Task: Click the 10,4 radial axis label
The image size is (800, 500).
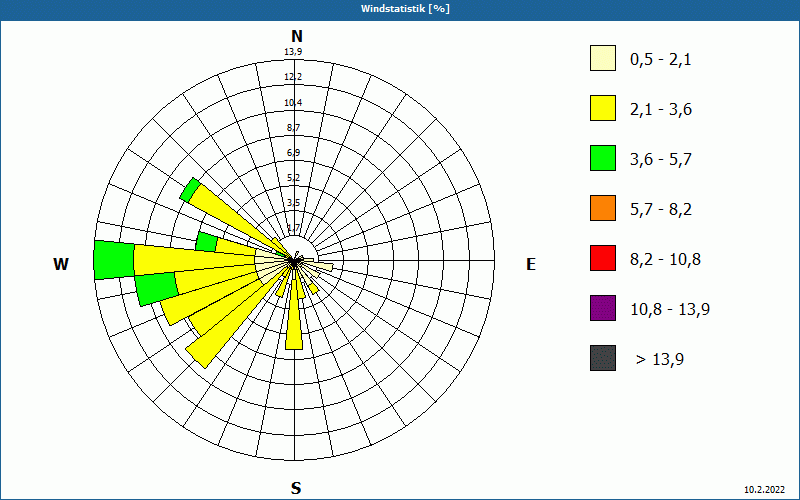Action: click(x=293, y=103)
